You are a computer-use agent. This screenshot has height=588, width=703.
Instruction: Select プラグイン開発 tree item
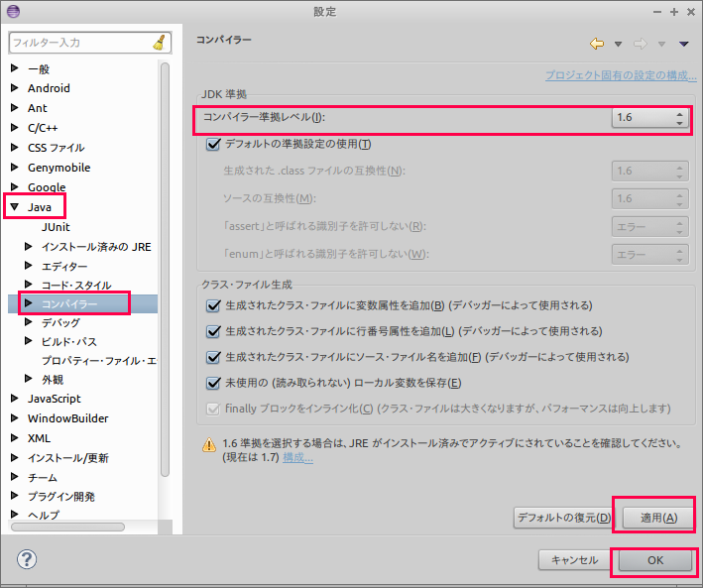coord(61,497)
